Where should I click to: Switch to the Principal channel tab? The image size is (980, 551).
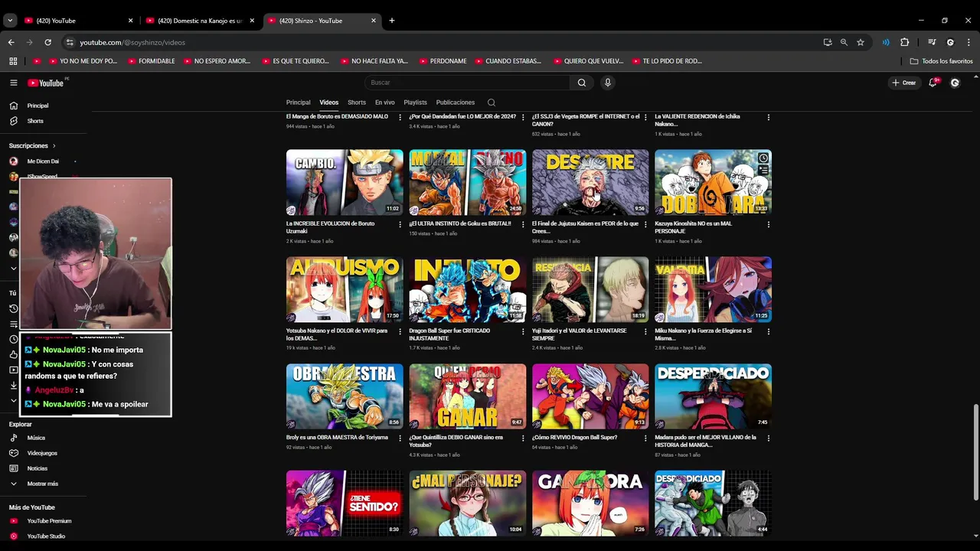tap(299, 103)
